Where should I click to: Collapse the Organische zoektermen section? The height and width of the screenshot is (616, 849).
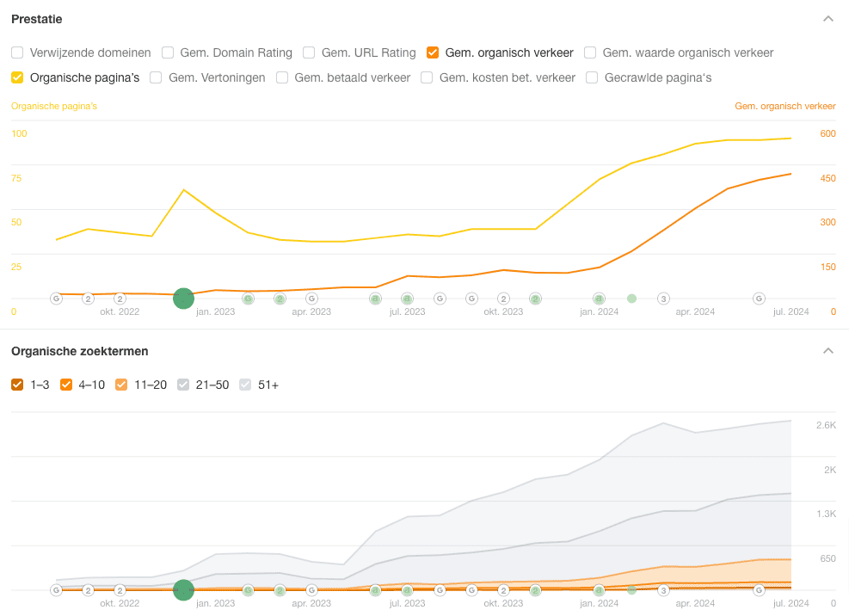[827, 351]
